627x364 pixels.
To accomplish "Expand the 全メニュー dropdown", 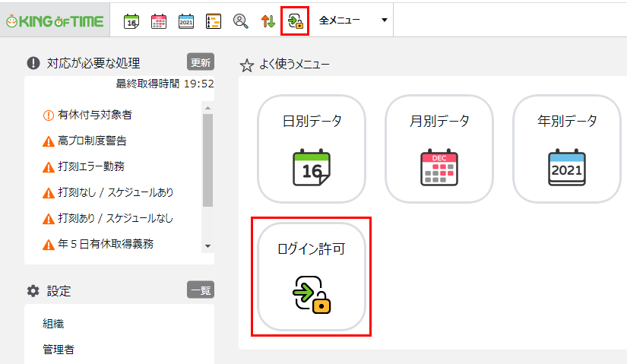I will tap(353, 20).
